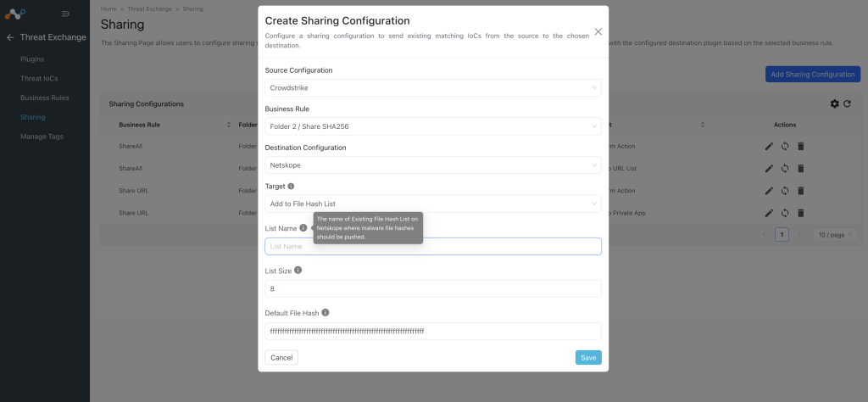Open the Business Rule dropdown
Image resolution: width=868 pixels, height=402 pixels.
click(433, 126)
